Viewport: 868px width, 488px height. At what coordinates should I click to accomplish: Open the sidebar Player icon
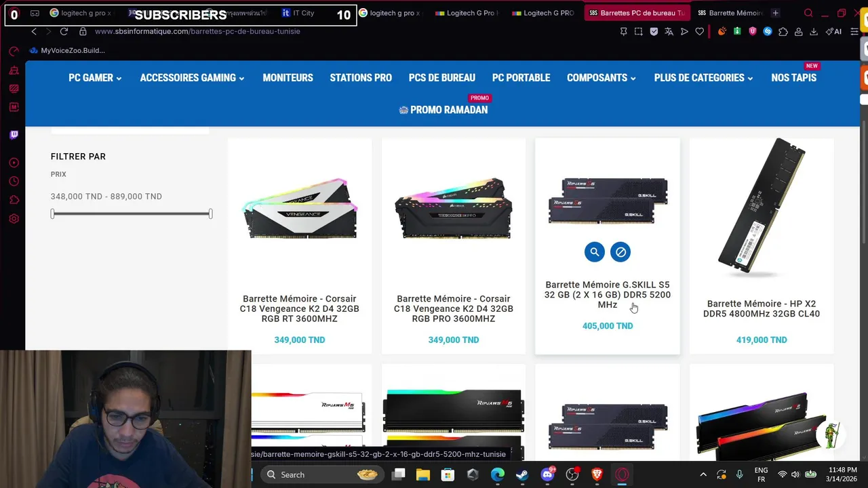(x=14, y=163)
